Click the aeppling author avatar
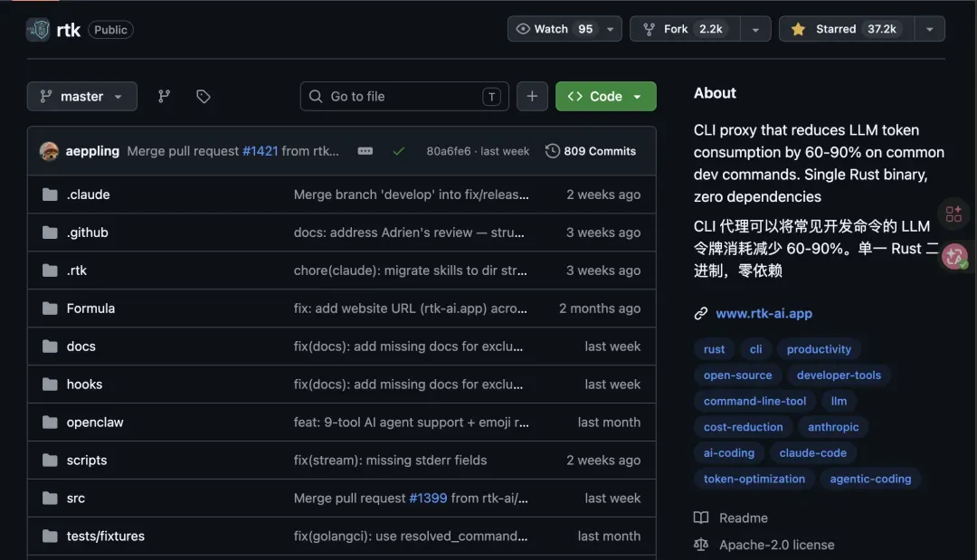The width and height of the screenshot is (977, 560). tap(49, 151)
